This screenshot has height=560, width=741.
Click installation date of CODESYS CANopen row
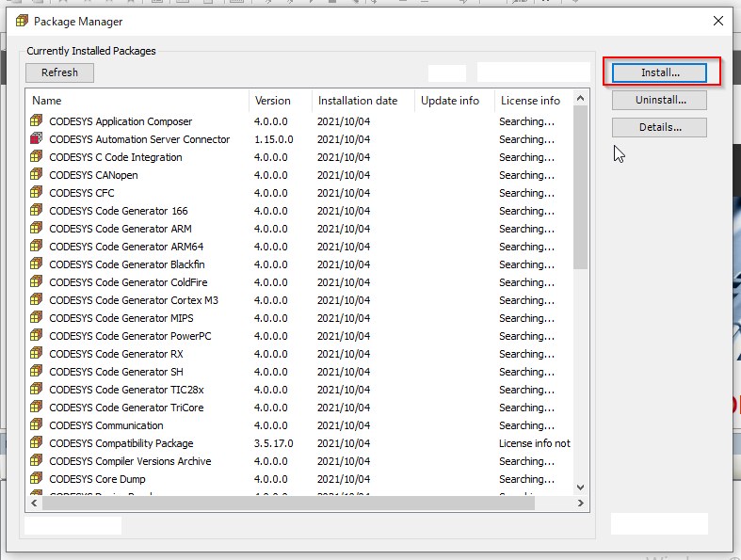pyautogui.click(x=344, y=175)
